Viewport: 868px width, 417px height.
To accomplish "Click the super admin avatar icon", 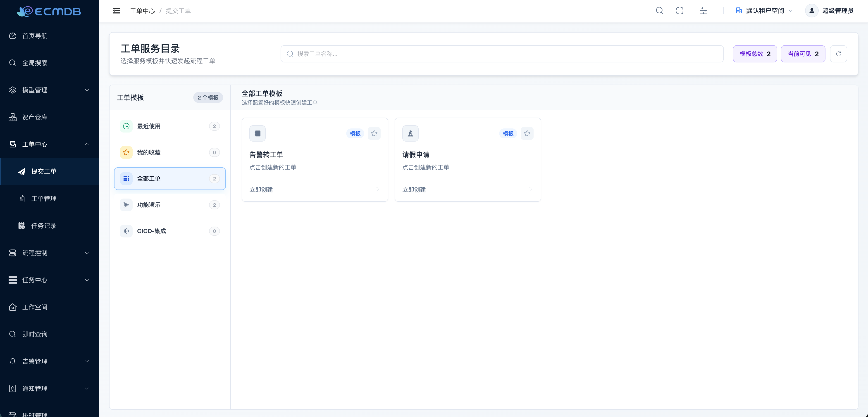I will [812, 11].
